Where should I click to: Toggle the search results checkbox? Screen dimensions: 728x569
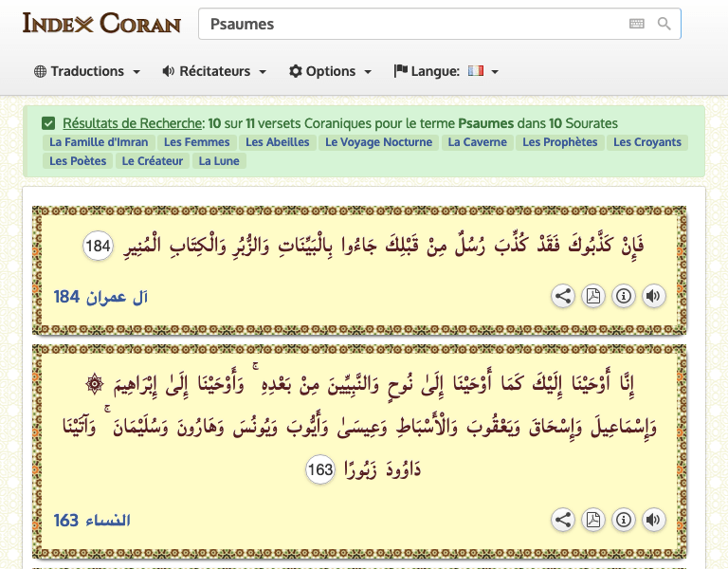point(48,123)
